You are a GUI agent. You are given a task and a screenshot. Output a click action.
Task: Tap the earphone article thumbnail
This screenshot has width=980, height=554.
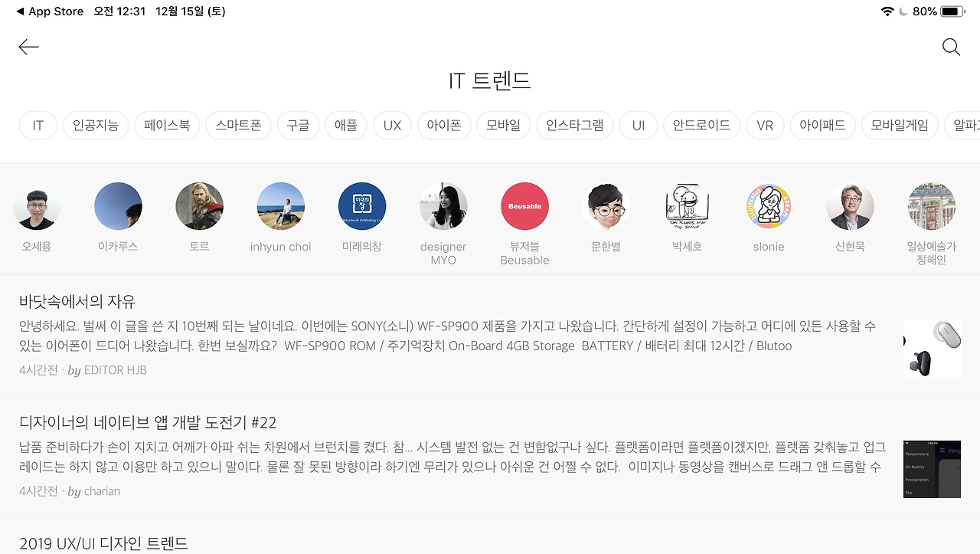pyautogui.click(x=932, y=348)
